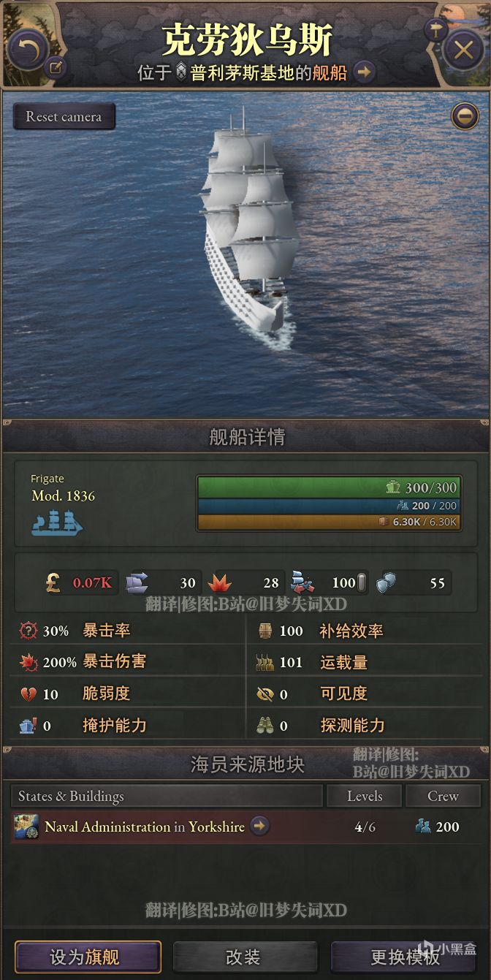This screenshot has height=980, width=491.
Task: Sort by States & Buildings column
Action: point(167,796)
